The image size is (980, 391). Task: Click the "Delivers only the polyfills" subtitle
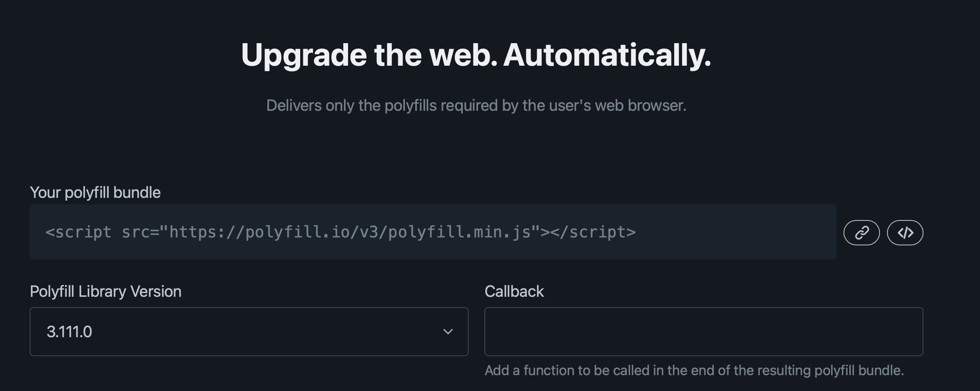[x=476, y=106]
